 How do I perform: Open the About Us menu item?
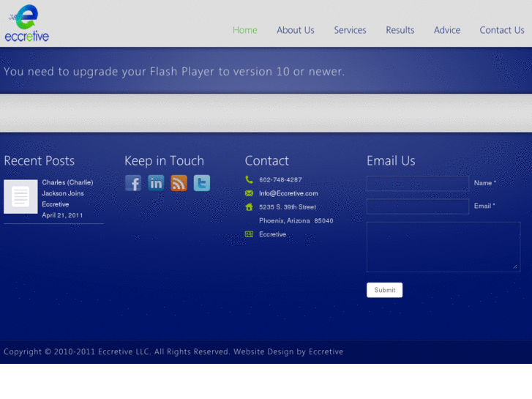(x=296, y=30)
